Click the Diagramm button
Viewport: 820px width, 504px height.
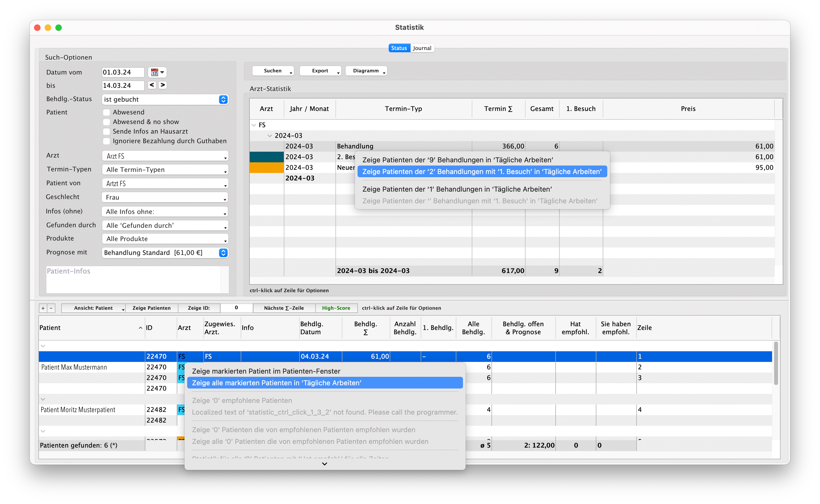[366, 71]
